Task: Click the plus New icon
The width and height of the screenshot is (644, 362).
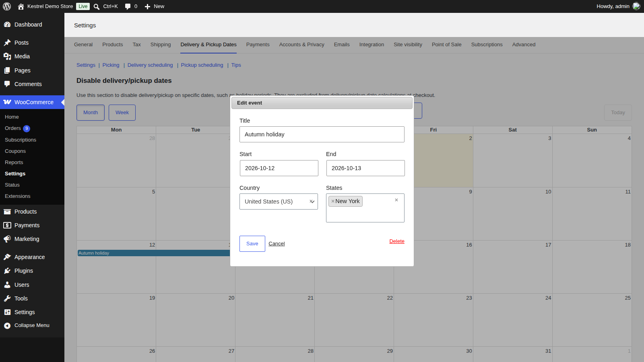Action: click(x=147, y=6)
